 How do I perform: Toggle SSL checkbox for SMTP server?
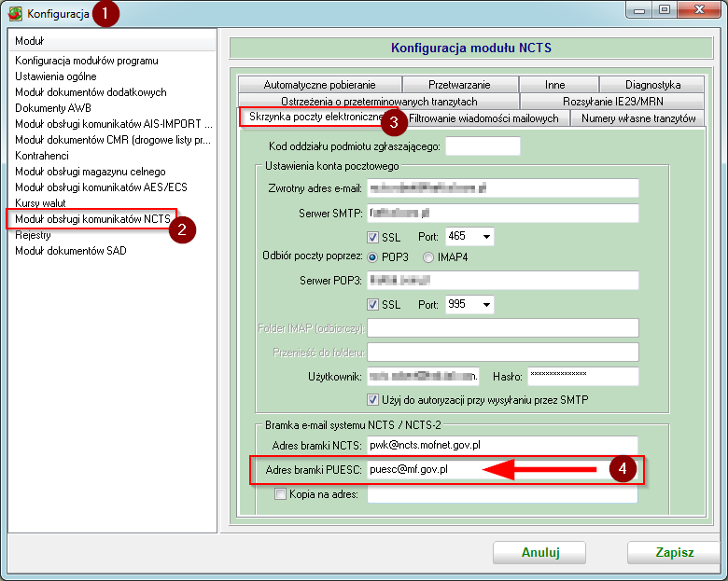coord(372,237)
